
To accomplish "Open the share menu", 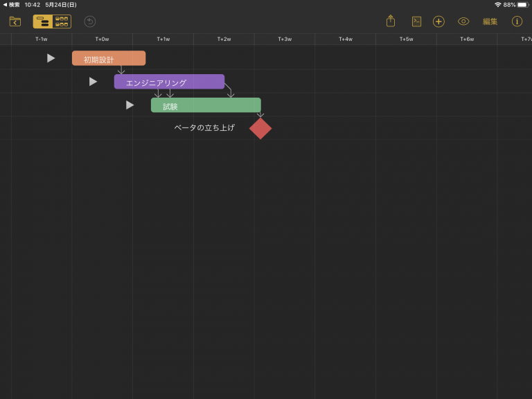I will 391,21.
